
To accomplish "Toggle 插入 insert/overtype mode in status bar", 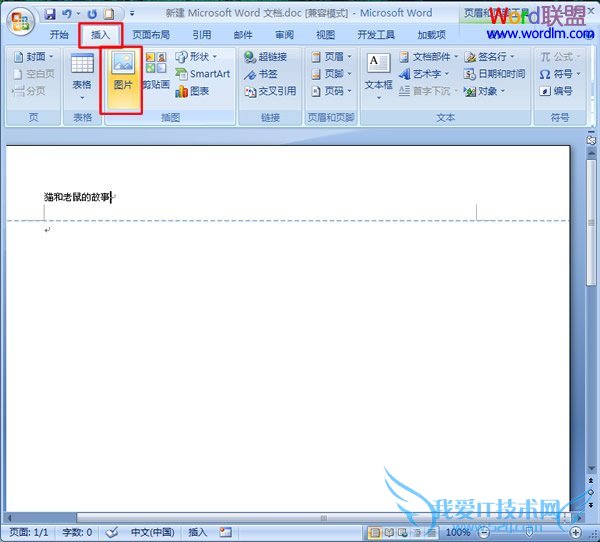I will coord(197,532).
